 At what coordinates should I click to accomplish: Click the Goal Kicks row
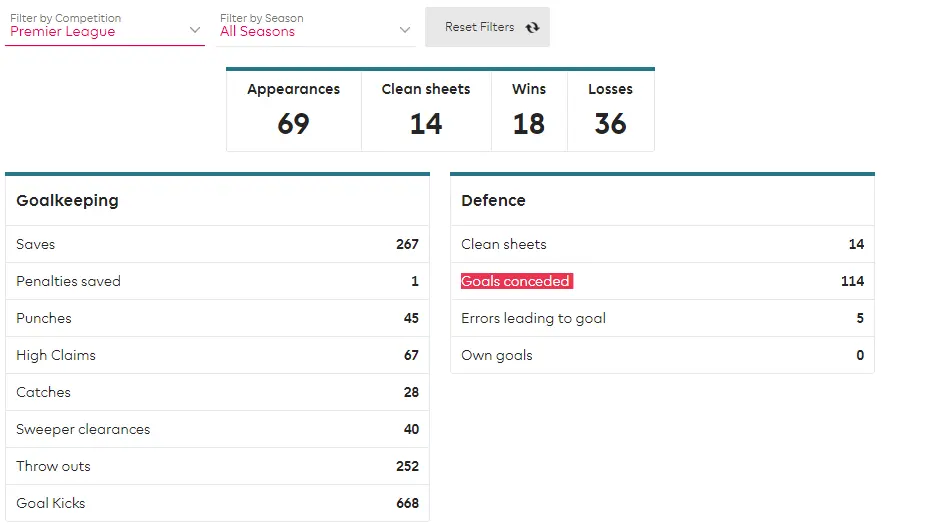[217, 503]
